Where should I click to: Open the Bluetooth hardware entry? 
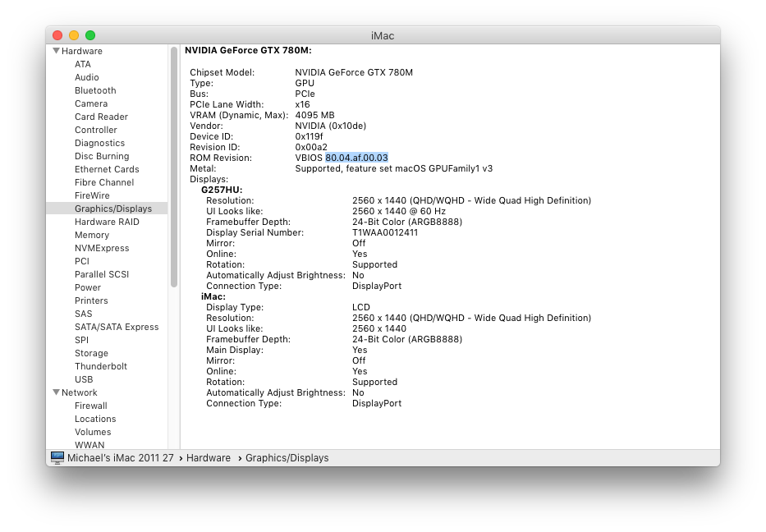click(x=95, y=90)
